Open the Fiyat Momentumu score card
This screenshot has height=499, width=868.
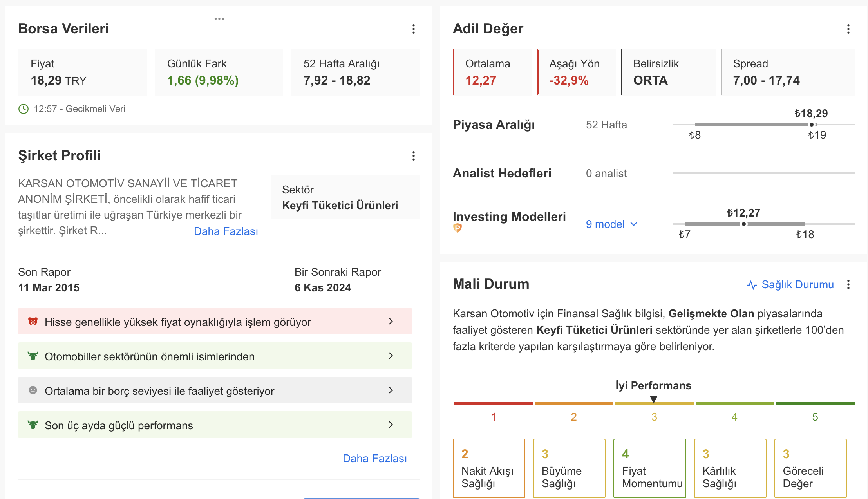650,468
